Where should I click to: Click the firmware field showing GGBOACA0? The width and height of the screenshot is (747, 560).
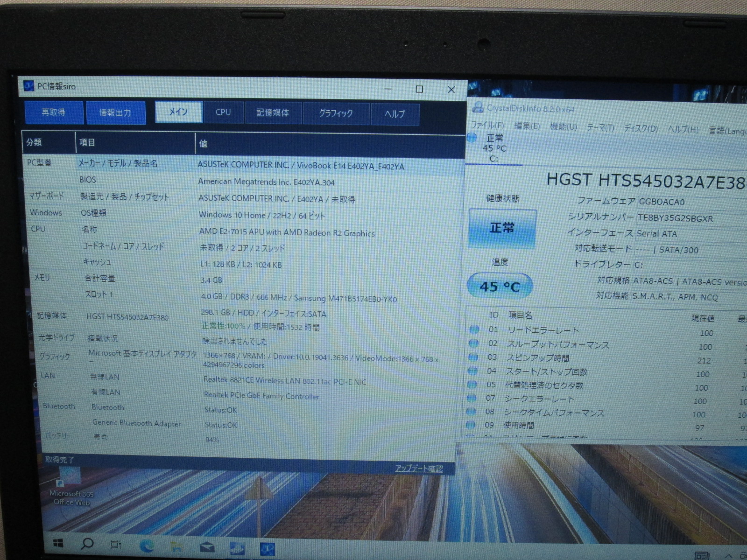(692, 202)
